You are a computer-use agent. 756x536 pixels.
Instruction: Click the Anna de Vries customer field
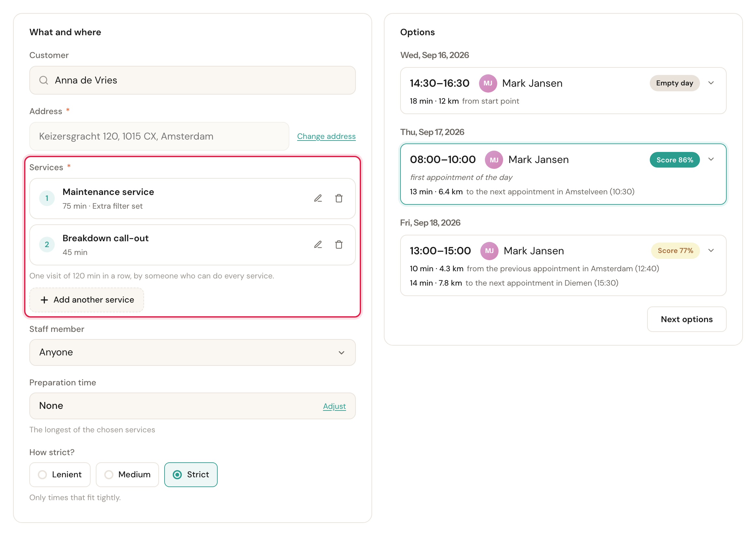[192, 80]
